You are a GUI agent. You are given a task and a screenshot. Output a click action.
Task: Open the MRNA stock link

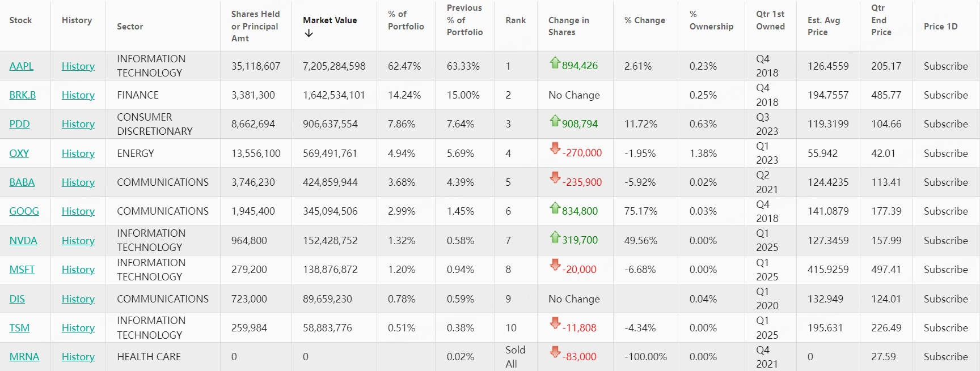pos(24,357)
